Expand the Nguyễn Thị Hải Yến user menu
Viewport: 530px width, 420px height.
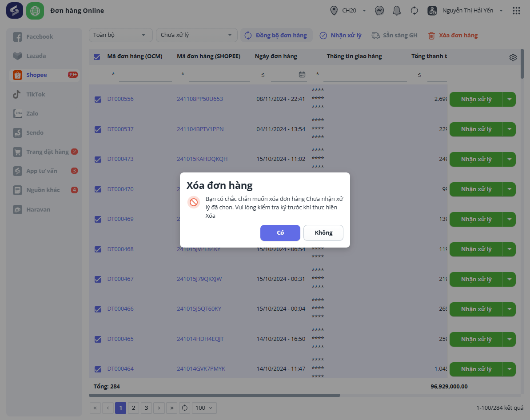(501, 11)
